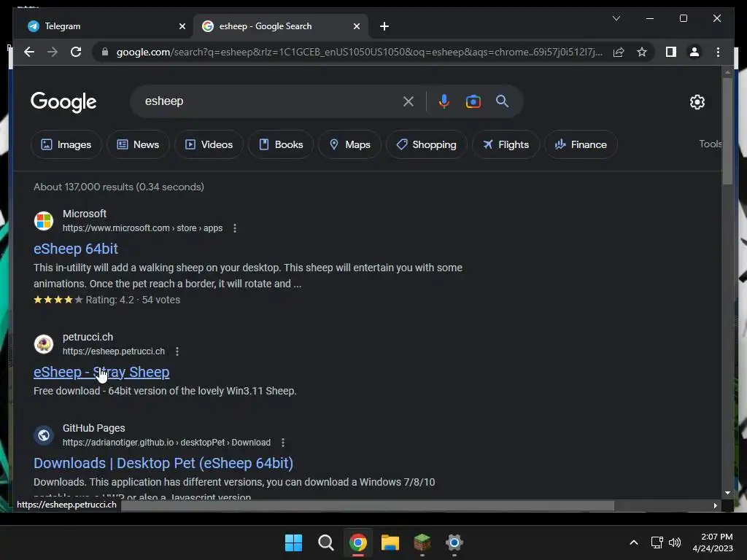The width and height of the screenshot is (747, 560).
Task: Open more options for petrucci.ch result
Action: click(x=177, y=351)
